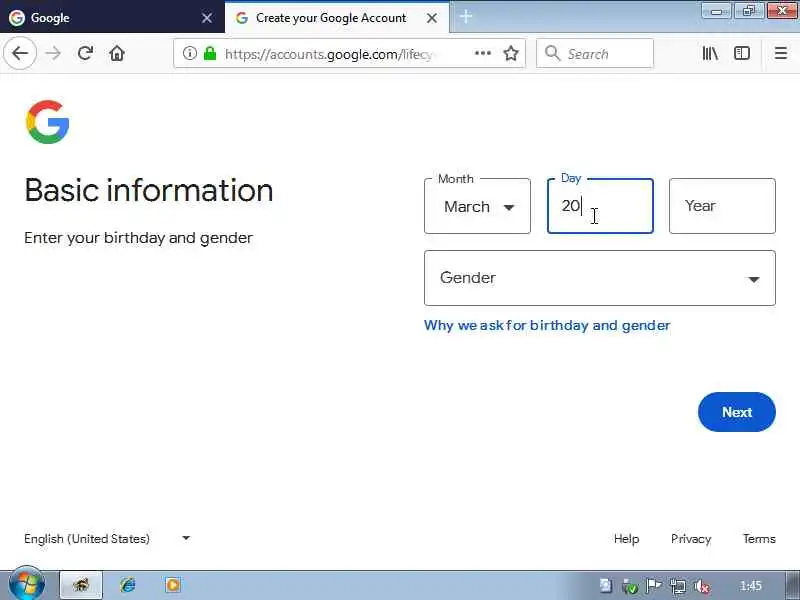Open the Help link in the footer
The width and height of the screenshot is (800, 600).
[626, 539]
